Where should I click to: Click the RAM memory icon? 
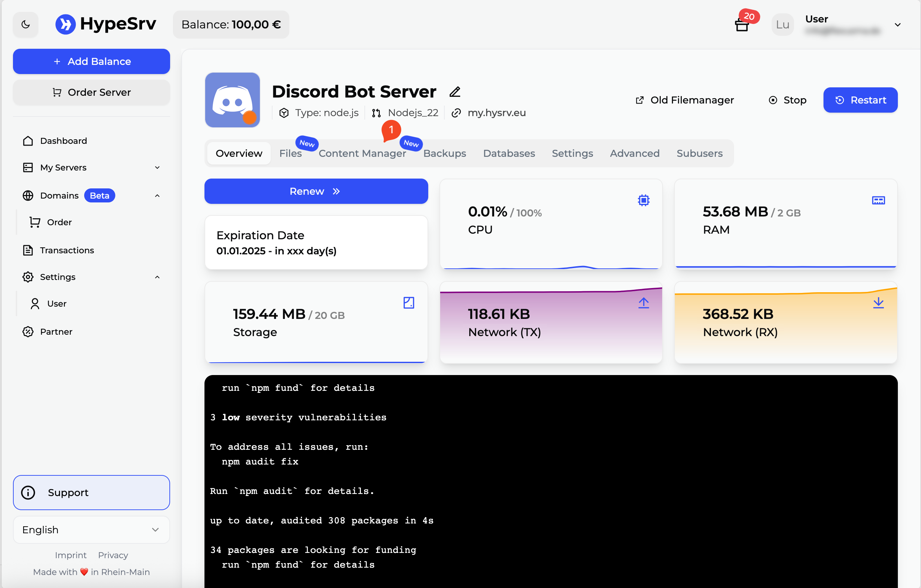pyautogui.click(x=878, y=200)
